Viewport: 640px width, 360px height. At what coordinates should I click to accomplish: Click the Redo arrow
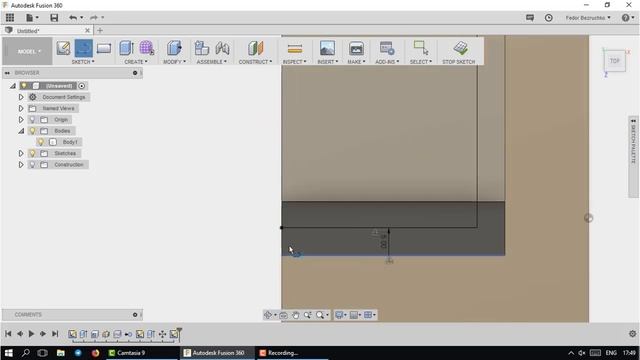(x=94, y=18)
